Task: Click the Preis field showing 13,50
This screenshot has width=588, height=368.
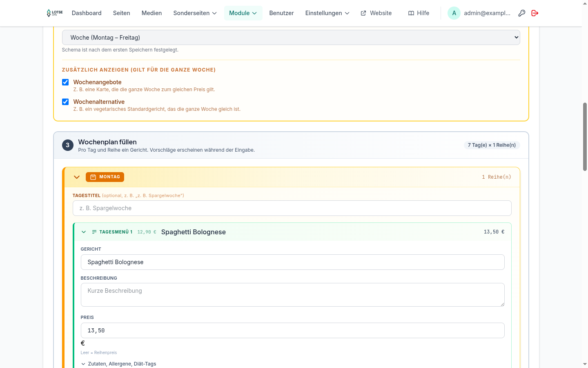Action: pos(293,330)
